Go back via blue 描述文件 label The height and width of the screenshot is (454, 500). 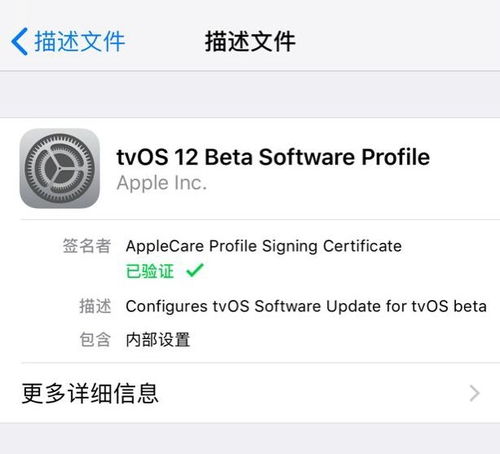80,41
